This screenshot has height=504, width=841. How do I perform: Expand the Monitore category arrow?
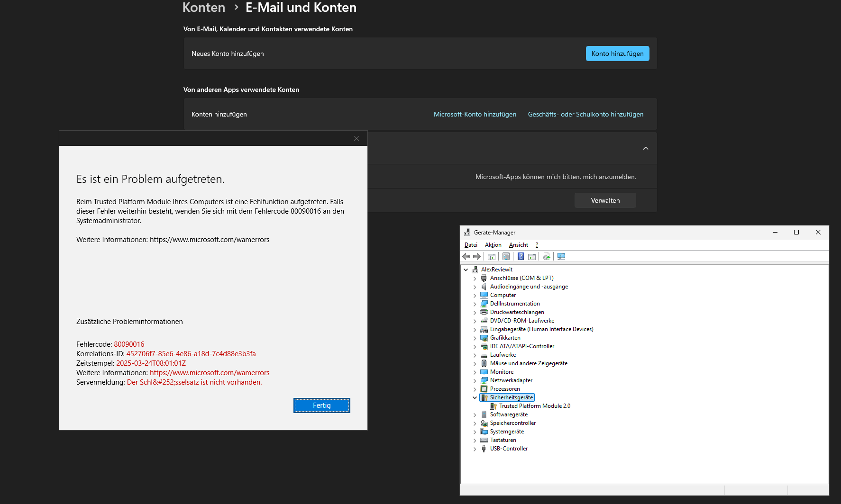(x=475, y=372)
